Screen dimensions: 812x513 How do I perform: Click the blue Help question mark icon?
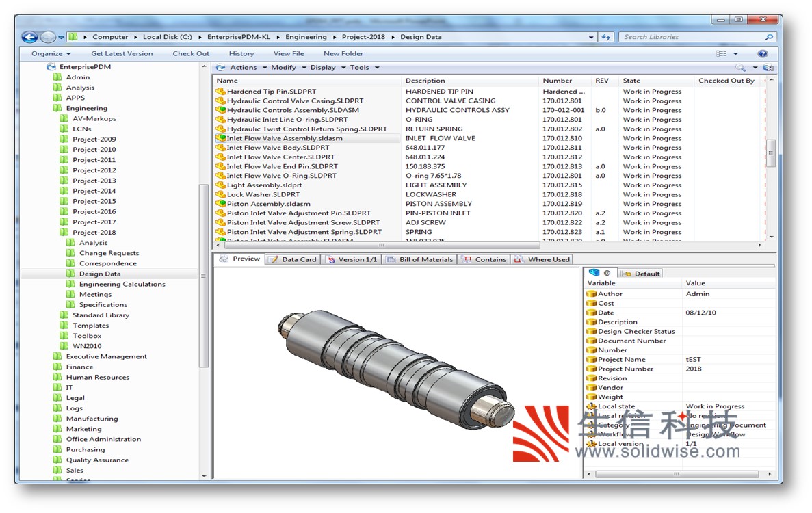tap(762, 54)
